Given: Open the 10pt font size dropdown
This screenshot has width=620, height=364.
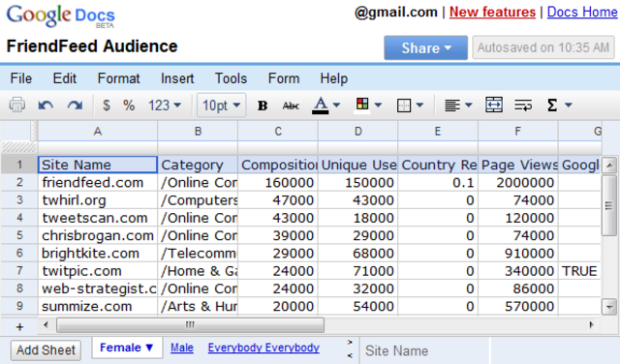Looking at the screenshot, I should (222, 106).
